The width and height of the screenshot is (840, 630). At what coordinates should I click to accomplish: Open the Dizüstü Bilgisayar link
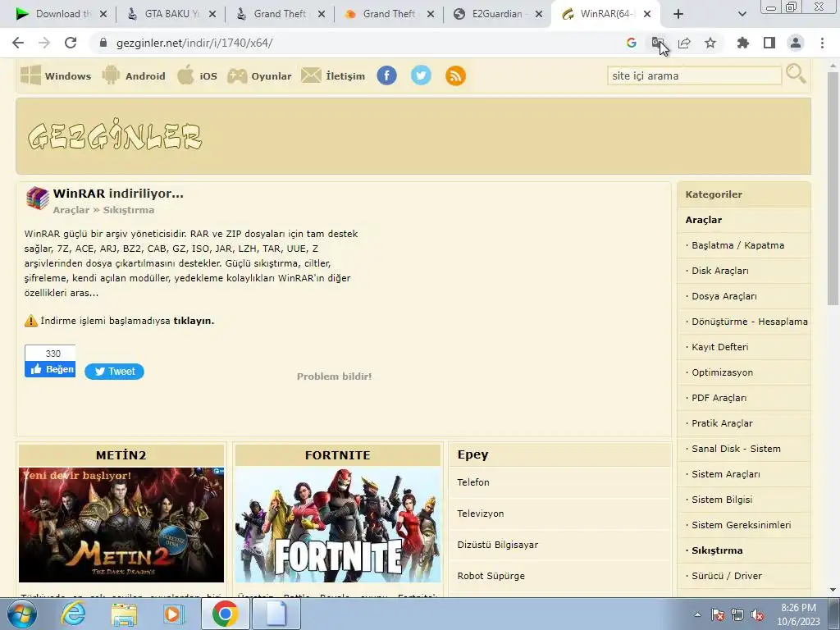coord(498,545)
